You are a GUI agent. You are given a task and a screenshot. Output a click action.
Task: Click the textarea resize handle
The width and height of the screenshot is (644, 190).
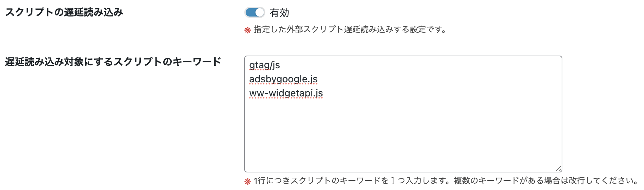coord(558,169)
